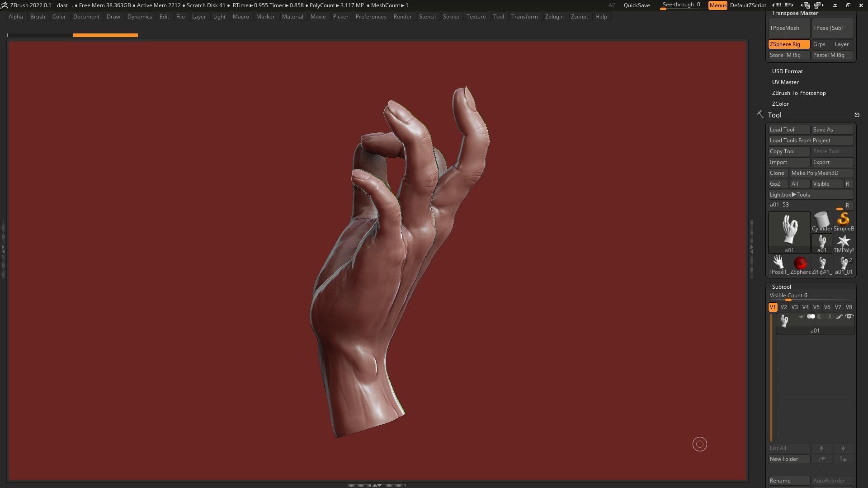Click the Rename subtool button
The width and height of the screenshot is (868, 488).
coord(789,481)
